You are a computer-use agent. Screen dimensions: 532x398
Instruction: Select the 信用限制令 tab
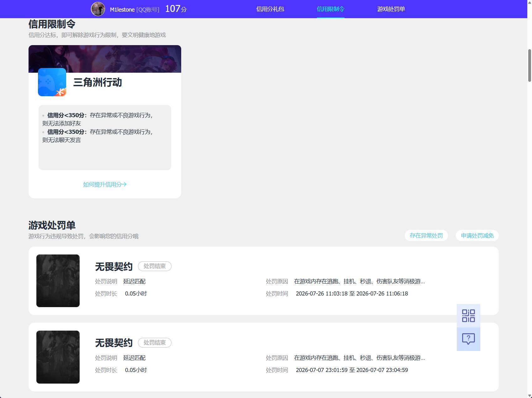(x=331, y=9)
